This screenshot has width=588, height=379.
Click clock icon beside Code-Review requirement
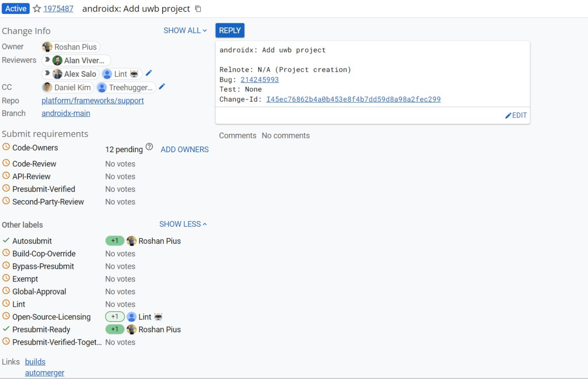(x=6, y=163)
